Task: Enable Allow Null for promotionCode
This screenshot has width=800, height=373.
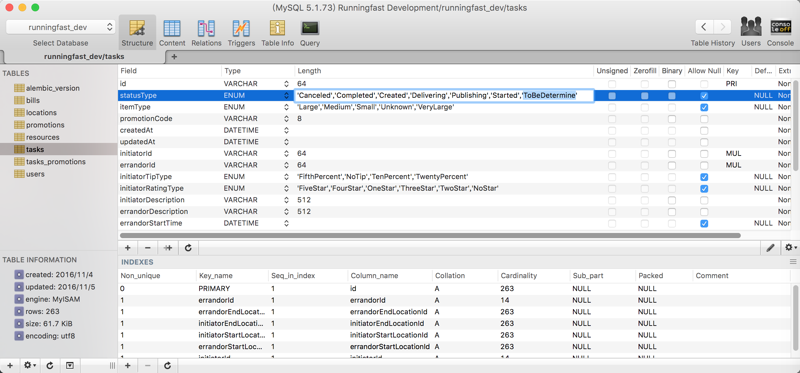Action: point(704,119)
